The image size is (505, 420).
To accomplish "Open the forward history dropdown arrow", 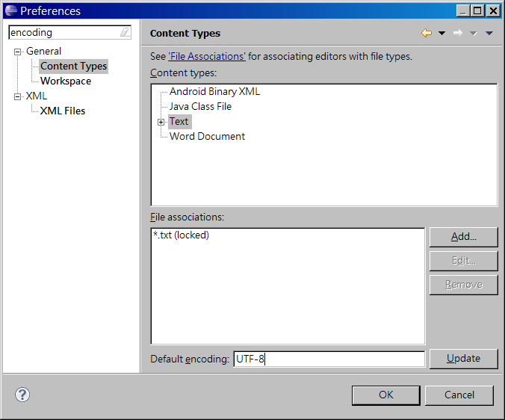I will (473, 33).
